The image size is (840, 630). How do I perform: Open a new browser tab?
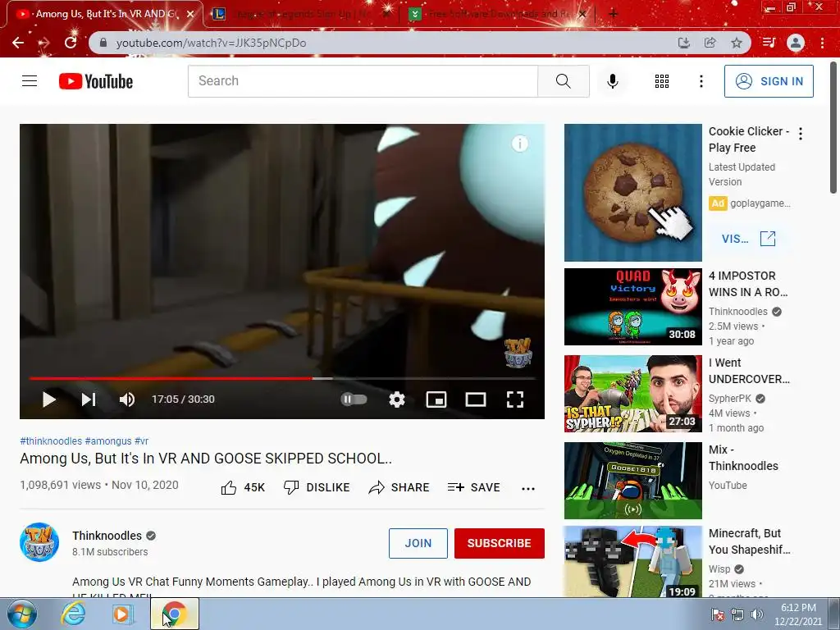[614, 14]
